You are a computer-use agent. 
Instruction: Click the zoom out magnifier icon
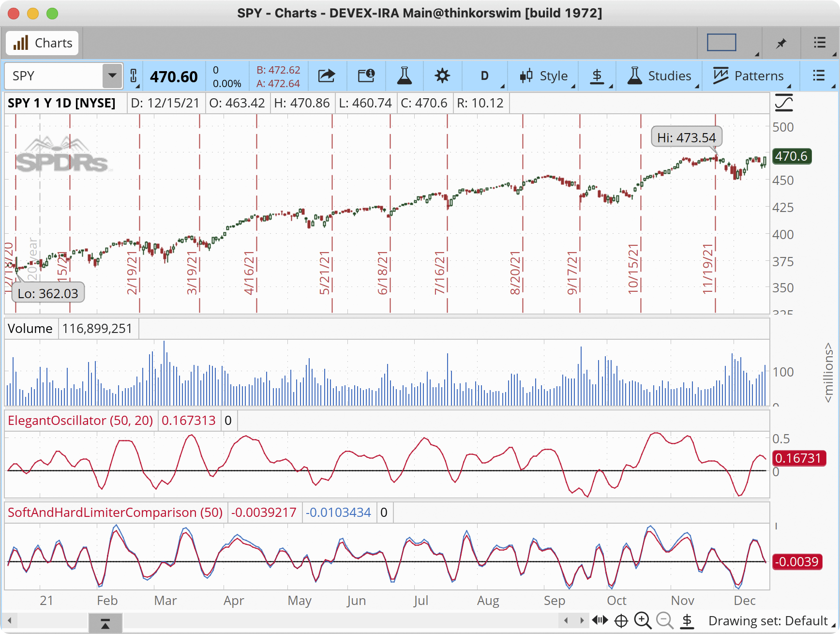[665, 620]
